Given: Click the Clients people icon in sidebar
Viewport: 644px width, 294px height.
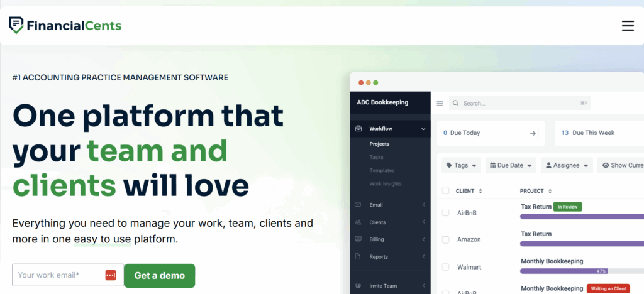Looking at the screenshot, I should (358, 222).
